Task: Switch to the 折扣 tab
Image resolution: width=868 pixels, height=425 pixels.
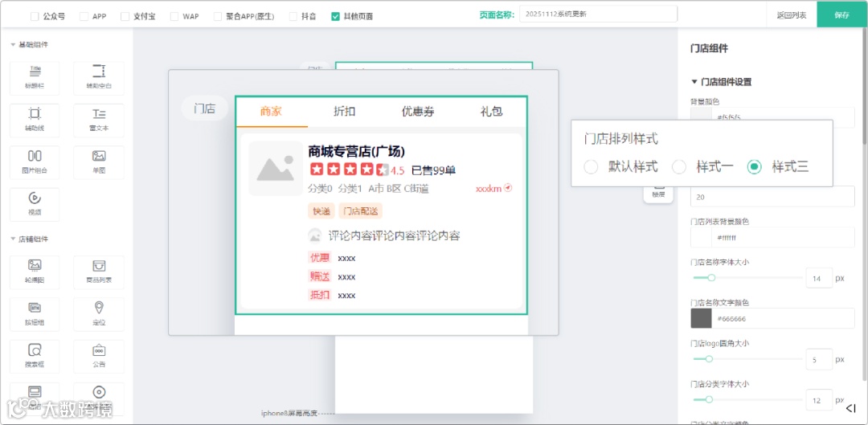Action: 344,111
